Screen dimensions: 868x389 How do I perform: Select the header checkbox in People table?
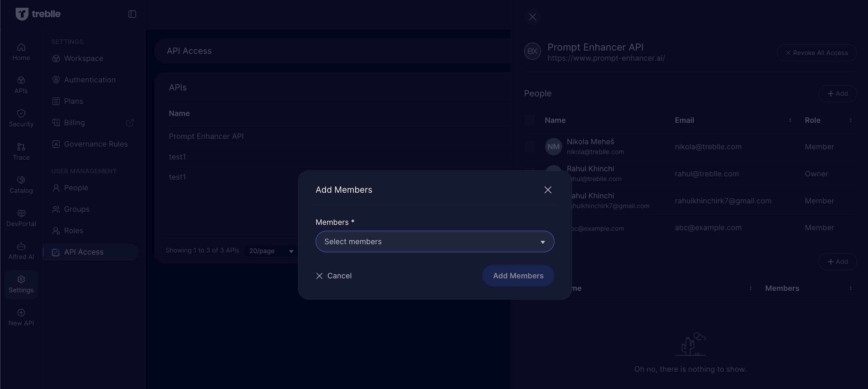click(x=529, y=120)
